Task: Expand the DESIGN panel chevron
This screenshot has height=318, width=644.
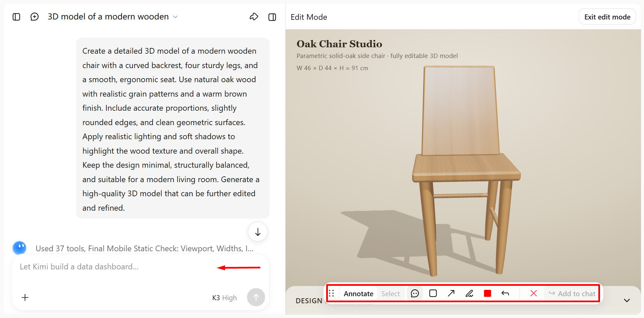Action: [x=627, y=301]
